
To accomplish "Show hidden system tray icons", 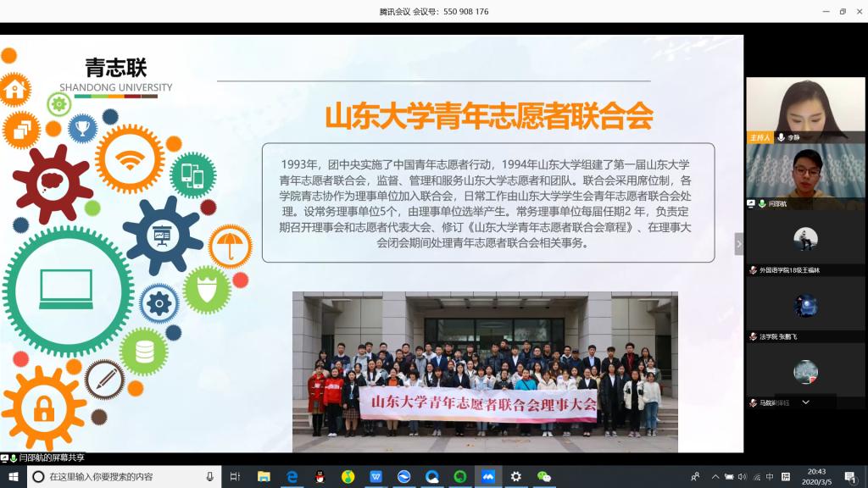I will click(716, 477).
